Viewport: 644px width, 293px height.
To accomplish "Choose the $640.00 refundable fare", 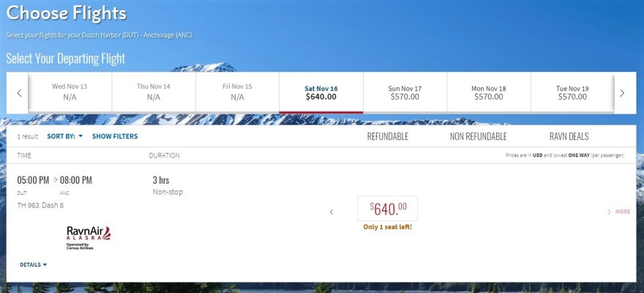I will click(387, 209).
